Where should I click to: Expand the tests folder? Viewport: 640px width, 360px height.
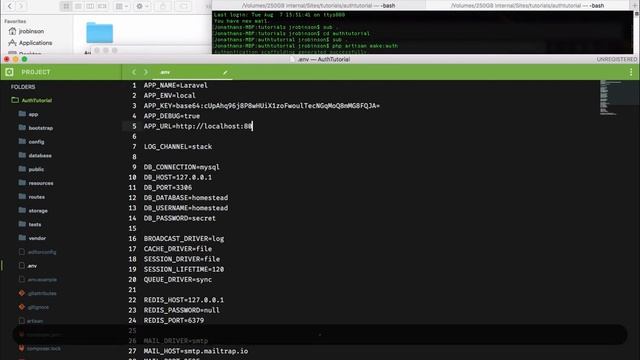click(30, 224)
